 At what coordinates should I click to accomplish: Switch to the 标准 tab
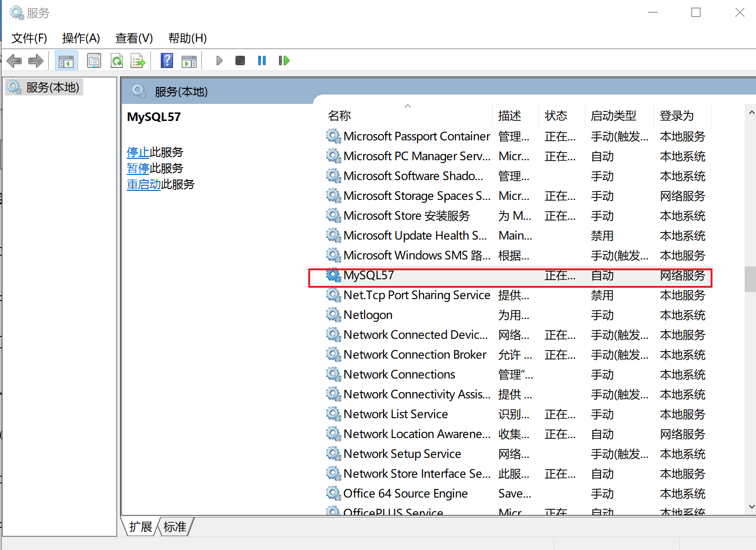[x=175, y=526]
